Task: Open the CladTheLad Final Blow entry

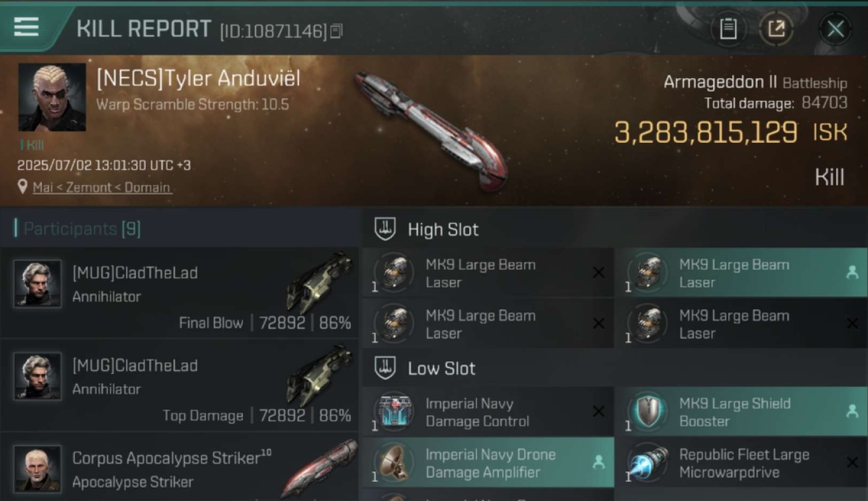Action: 180,293
